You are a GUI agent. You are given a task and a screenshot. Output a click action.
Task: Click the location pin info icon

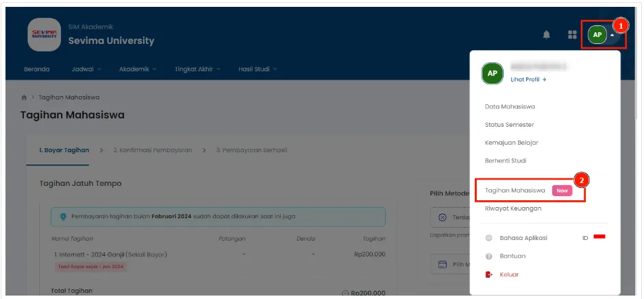[63, 216]
